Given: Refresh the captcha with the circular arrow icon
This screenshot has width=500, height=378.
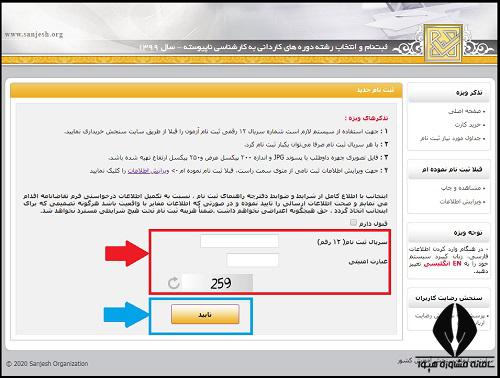Looking at the screenshot, I should coord(174,283).
